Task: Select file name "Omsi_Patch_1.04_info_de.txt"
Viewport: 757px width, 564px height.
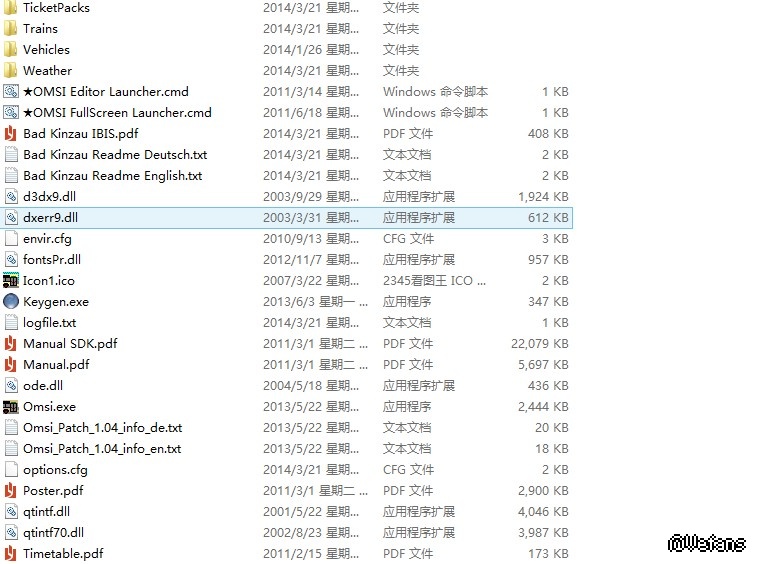Action: [x=102, y=428]
